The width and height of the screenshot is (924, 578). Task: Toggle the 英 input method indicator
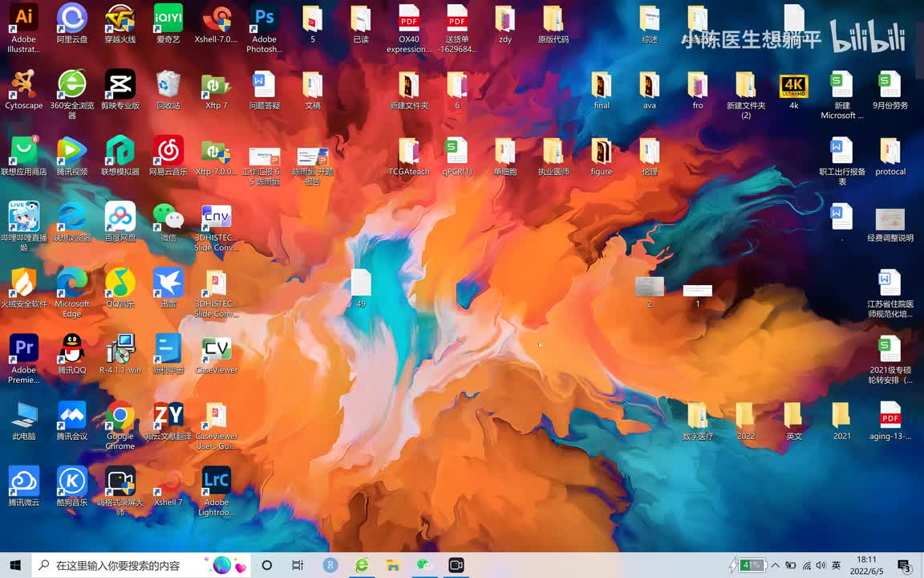837,565
